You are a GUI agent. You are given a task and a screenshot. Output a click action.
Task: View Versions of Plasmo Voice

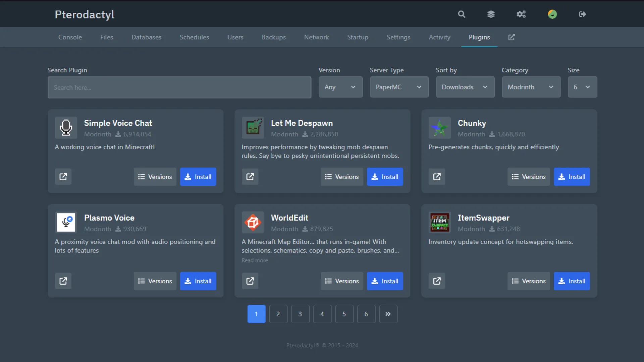[155, 281]
